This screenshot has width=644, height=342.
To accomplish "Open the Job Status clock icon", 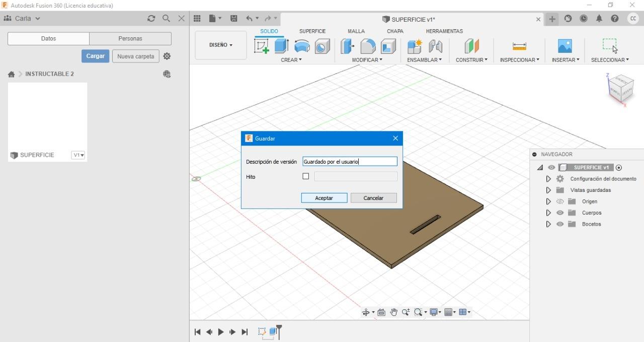I will 584,19.
